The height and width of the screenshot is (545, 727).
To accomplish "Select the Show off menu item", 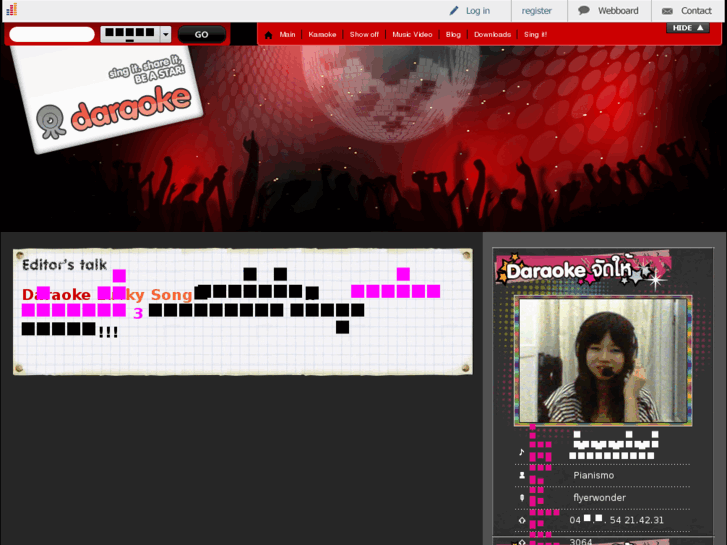I will pyautogui.click(x=364, y=34).
